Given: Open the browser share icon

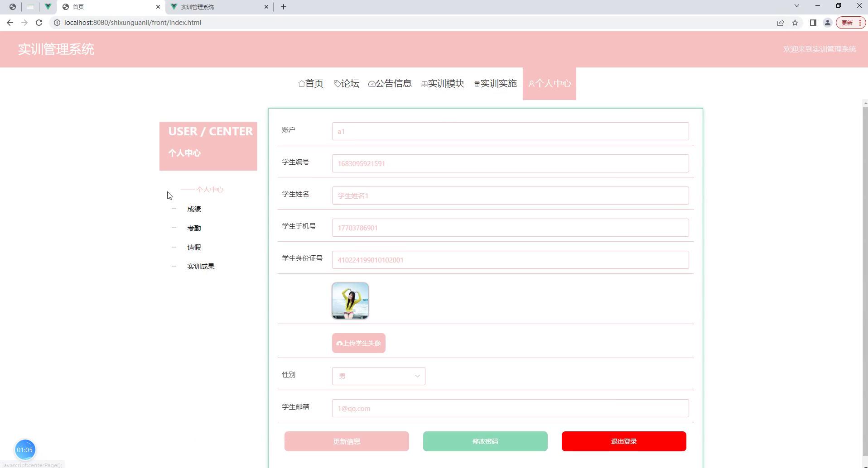Looking at the screenshot, I should (x=781, y=23).
